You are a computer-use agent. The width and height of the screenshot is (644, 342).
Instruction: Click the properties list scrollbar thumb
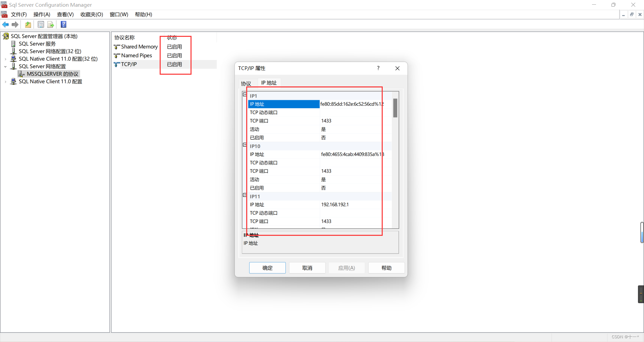click(x=395, y=108)
